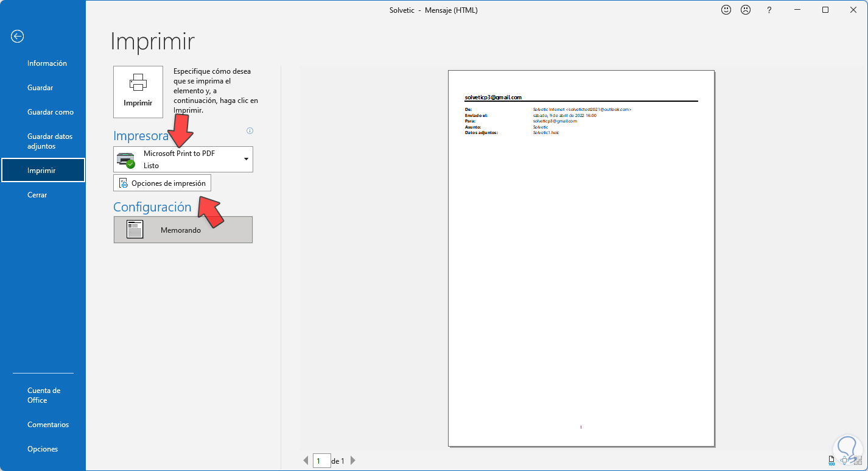This screenshot has width=868, height=471.
Task: Open Opciones de impresión
Action: pos(163,183)
